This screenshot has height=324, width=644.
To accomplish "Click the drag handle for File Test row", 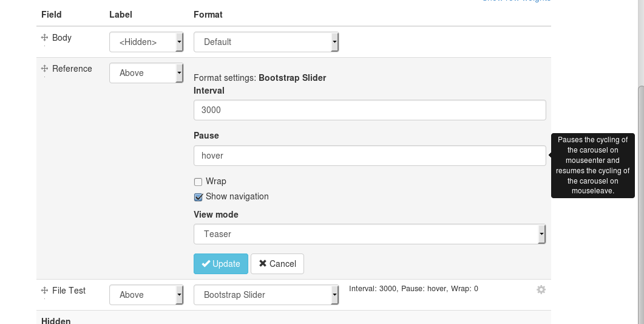I will pyautogui.click(x=44, y=291).
